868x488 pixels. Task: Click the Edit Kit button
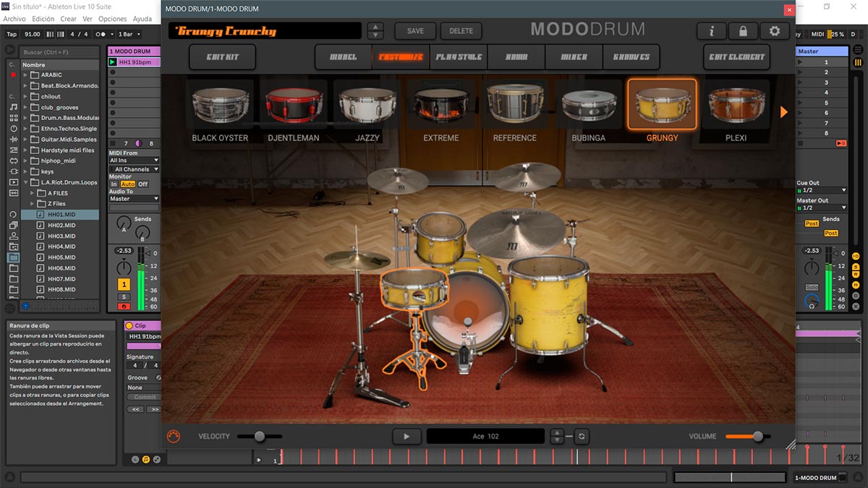(x=221, y=56)
